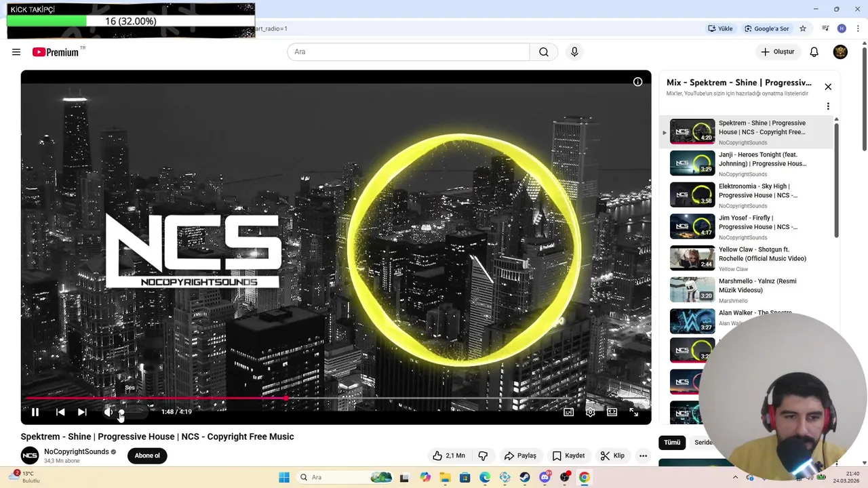Go to the YouTube Premium home logo

pyautogui.click(x=56, y=52)
